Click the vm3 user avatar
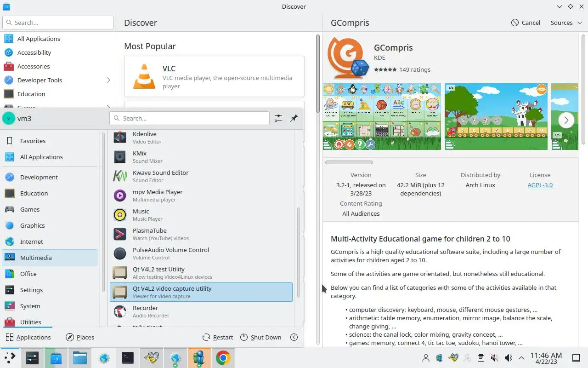This screenshot has width=588, height=368. (x=8, y=118)
